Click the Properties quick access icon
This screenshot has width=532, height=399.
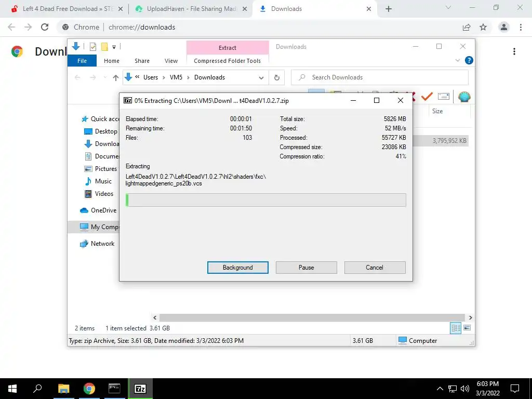pos(92,47)
